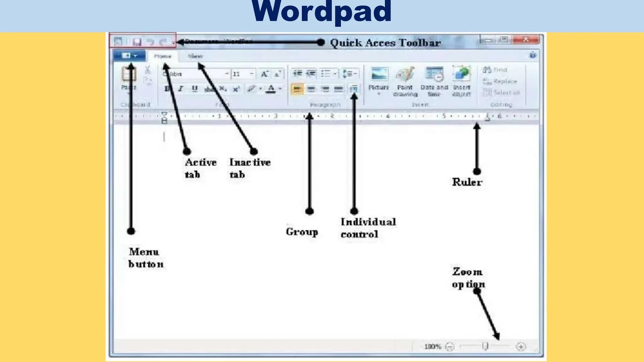Switch to the Home tab

(163, 56)
